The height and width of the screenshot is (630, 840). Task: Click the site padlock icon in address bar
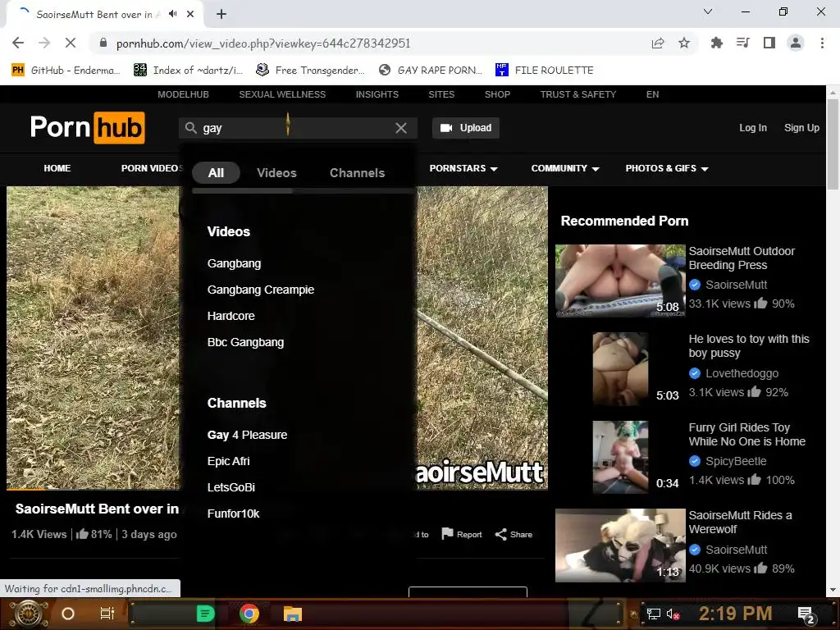pos(103,43)
